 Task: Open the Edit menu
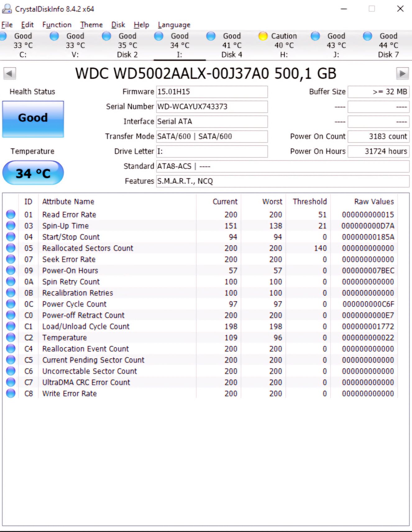coord(27,25)
